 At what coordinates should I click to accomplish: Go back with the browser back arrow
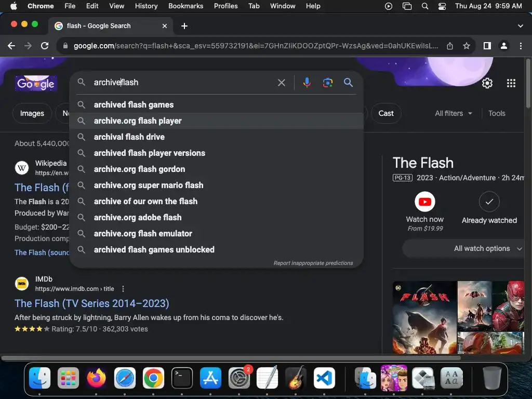click(11, 46)
